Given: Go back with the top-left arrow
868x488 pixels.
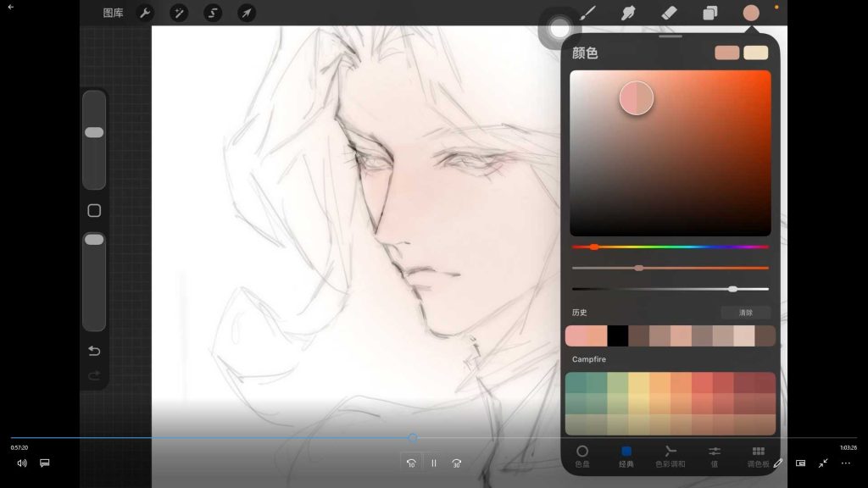Looking at the screenshot, I should pos(10,7).
